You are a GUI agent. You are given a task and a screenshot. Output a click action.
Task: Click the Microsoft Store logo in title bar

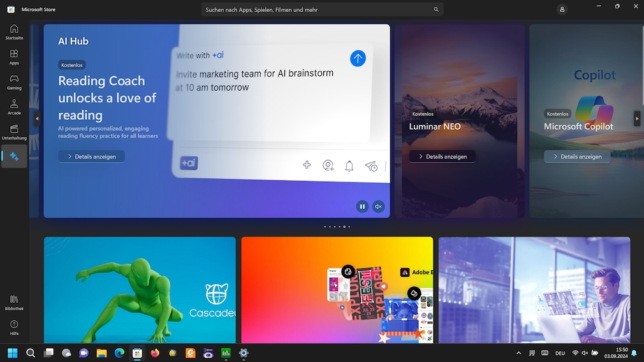pyautogui.click(x=11, y=10)
